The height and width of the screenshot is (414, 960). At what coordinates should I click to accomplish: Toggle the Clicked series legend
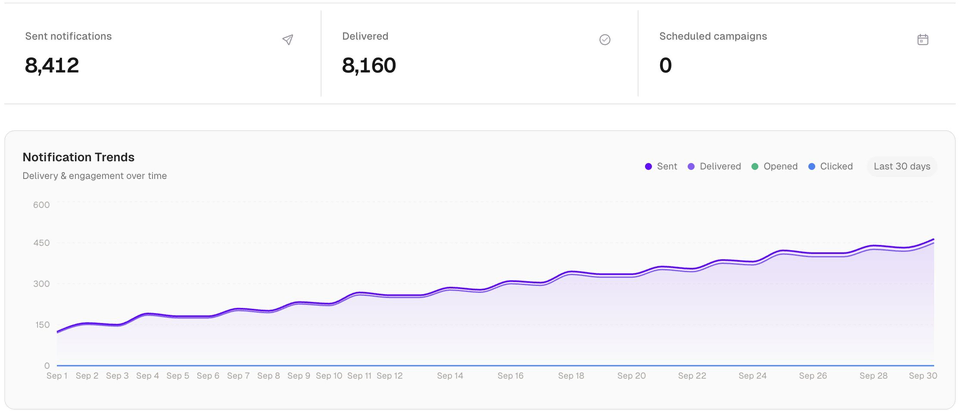tap(831, 167)
